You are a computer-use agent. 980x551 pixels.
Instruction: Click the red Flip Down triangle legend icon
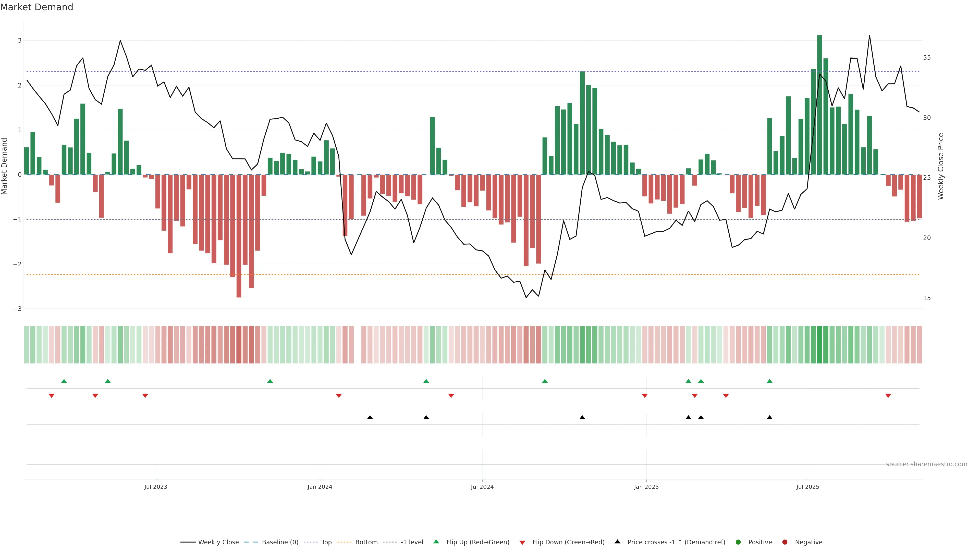pyautogui.click(x=522, y=542)
